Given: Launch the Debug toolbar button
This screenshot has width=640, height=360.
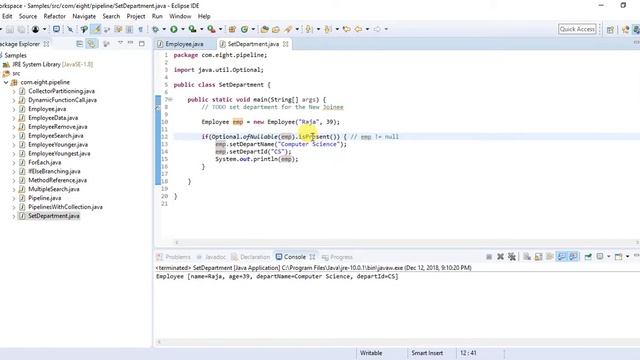Looking at the screenshot, I should 155,29.
